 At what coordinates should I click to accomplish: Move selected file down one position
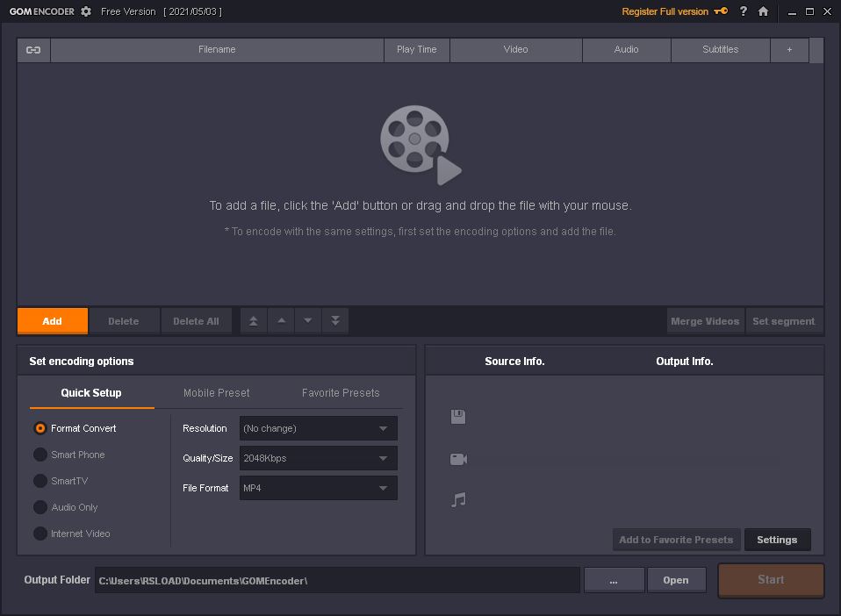[308, 321]
